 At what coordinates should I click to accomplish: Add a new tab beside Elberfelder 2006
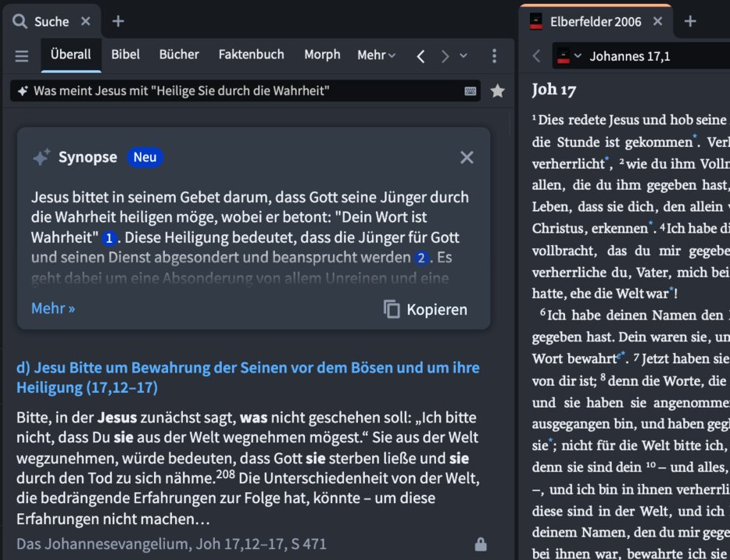tap(690, 21)
